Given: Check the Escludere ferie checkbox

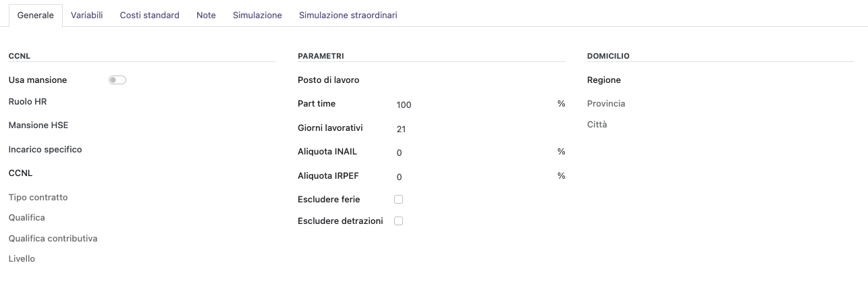Looking at the screenshot, I should [398, 200].
